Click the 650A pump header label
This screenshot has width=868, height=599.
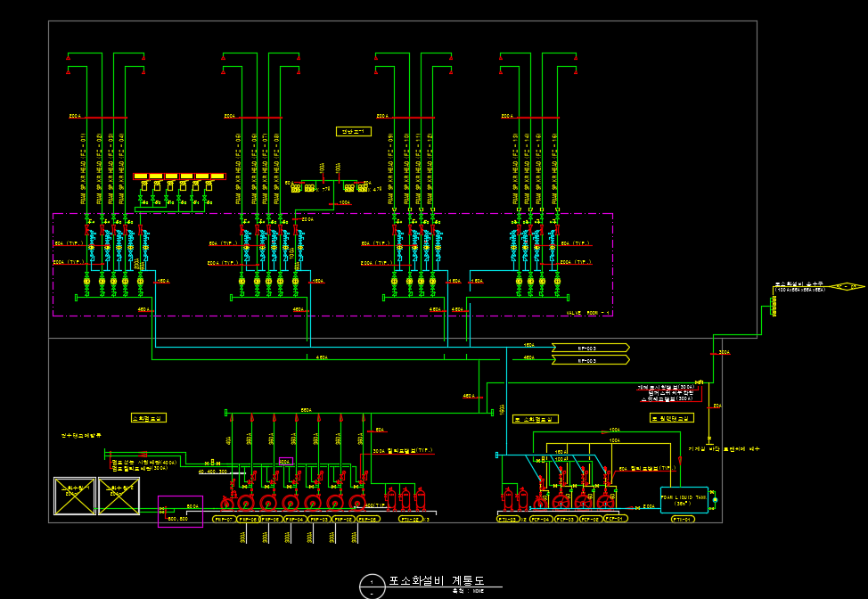pyautogui.click(x=306, y=410)
